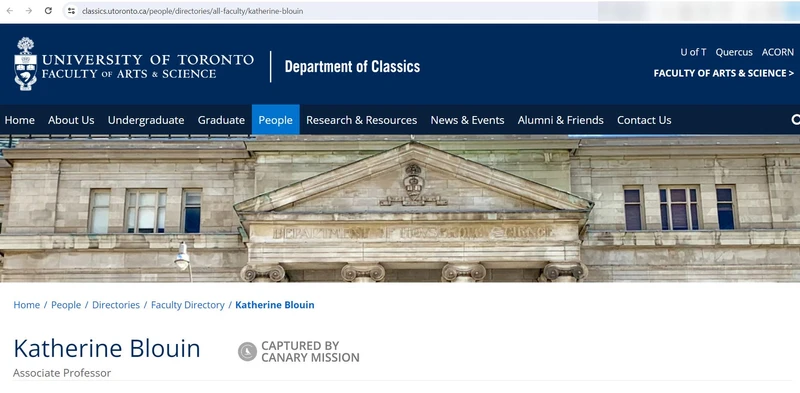Image resolution: width=800 pixels, height=393 pixels.
Task: Click the browser back arrow
Action: click(x=10, y=11)
